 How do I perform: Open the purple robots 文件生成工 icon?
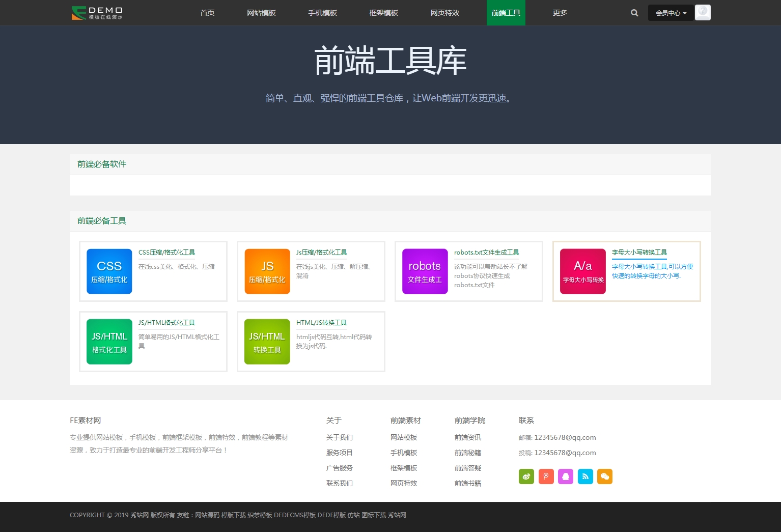[x=425, y=271]
